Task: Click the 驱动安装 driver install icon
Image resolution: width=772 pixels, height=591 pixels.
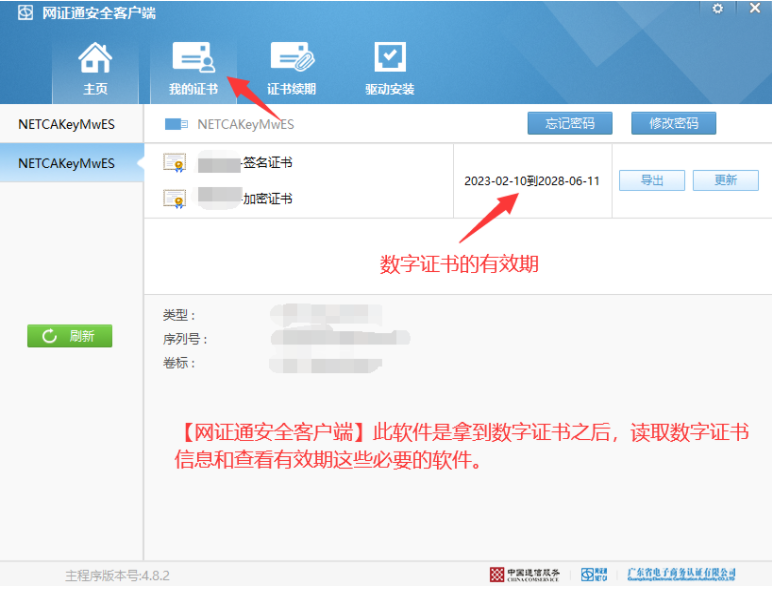Action: [x=389, y=59]
